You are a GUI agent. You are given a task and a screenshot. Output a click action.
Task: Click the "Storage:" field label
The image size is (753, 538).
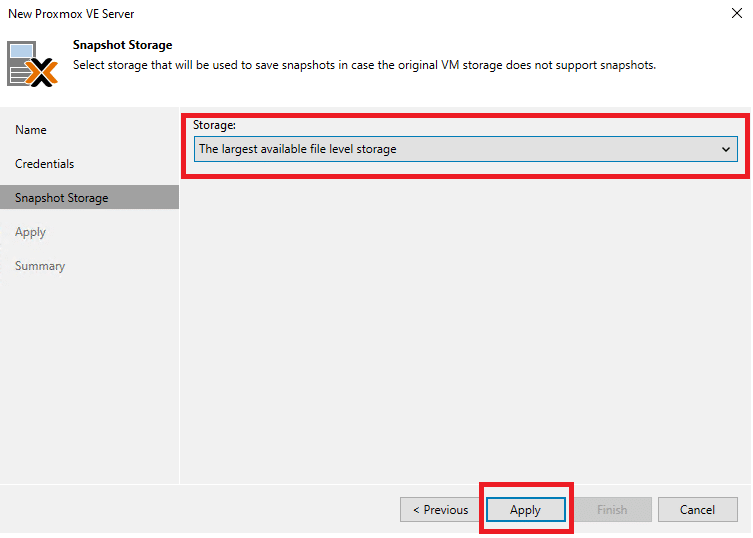214,125
